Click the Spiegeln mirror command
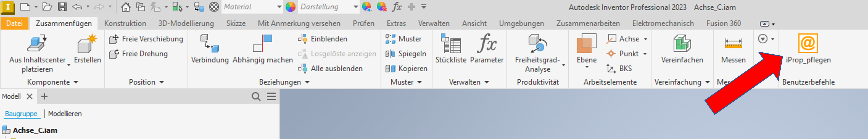This screenshot has height=139, width=868. [x=406, y=54]
